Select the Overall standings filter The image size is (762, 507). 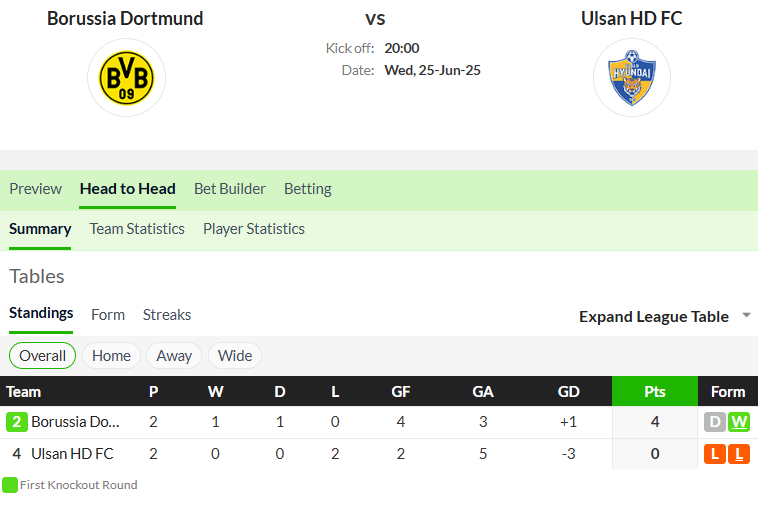click(x=42, y=356)
